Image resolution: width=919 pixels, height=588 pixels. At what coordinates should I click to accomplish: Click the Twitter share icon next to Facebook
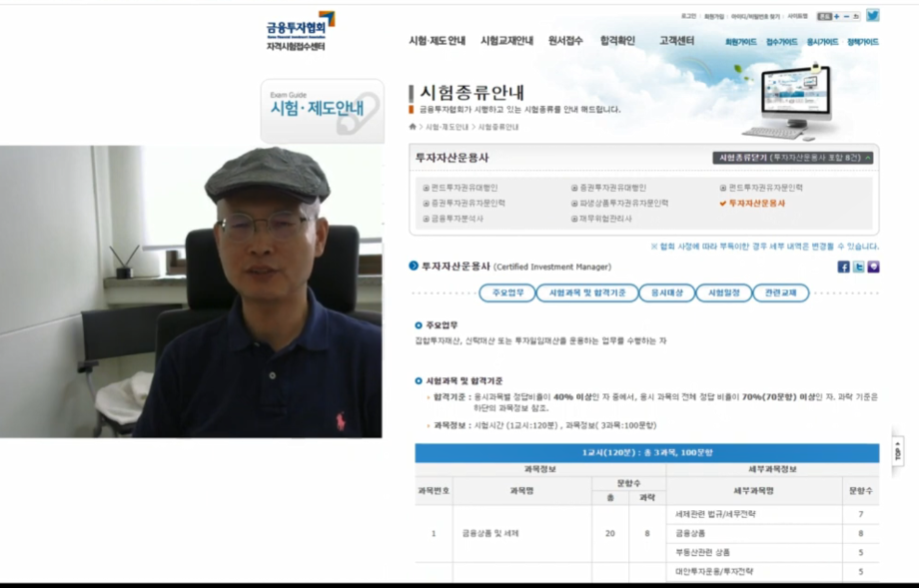click(x=859, y=268)
